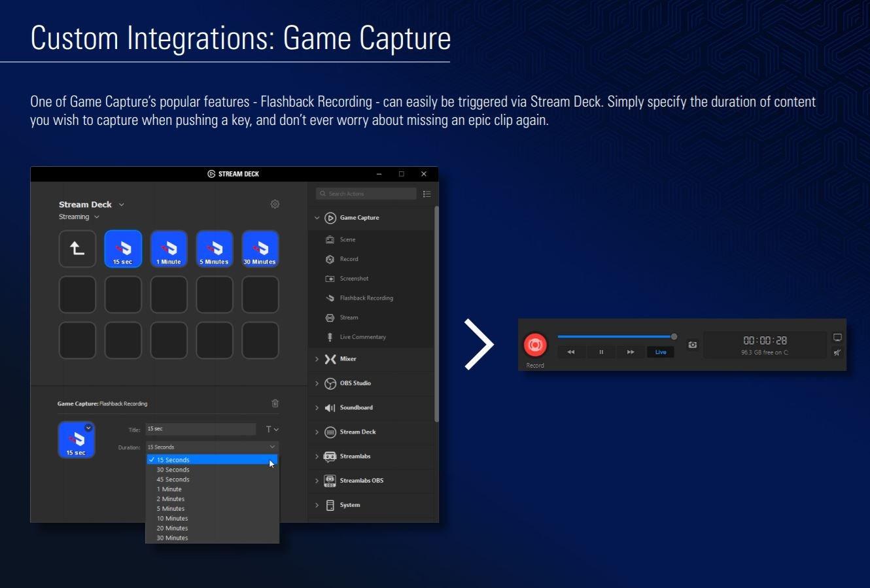870x588 pixels.
Task: Toggle the action list view icon
Action: [426, 194]
